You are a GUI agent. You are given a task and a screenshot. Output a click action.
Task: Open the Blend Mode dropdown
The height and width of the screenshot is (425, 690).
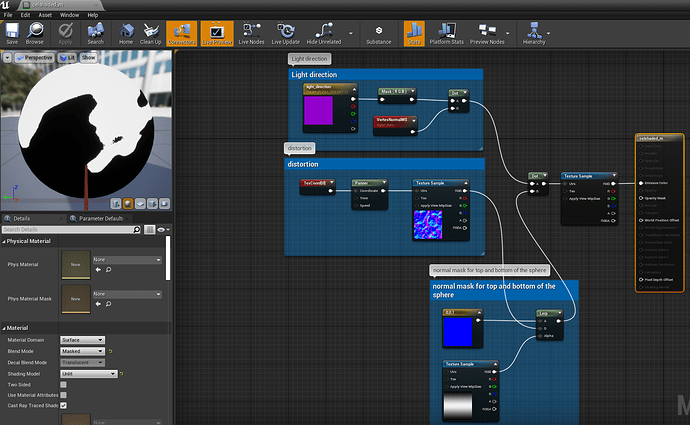click(x=82, y=351)
